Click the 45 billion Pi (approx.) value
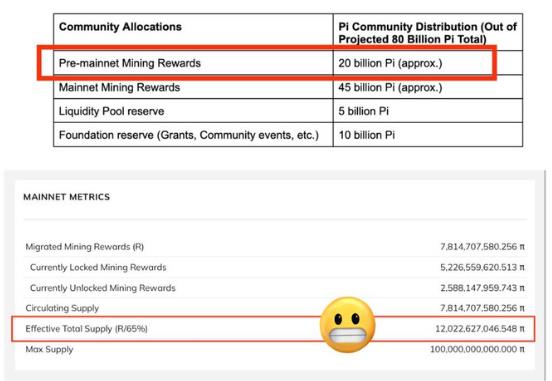 pyautogui.click(x=390, y=87)
